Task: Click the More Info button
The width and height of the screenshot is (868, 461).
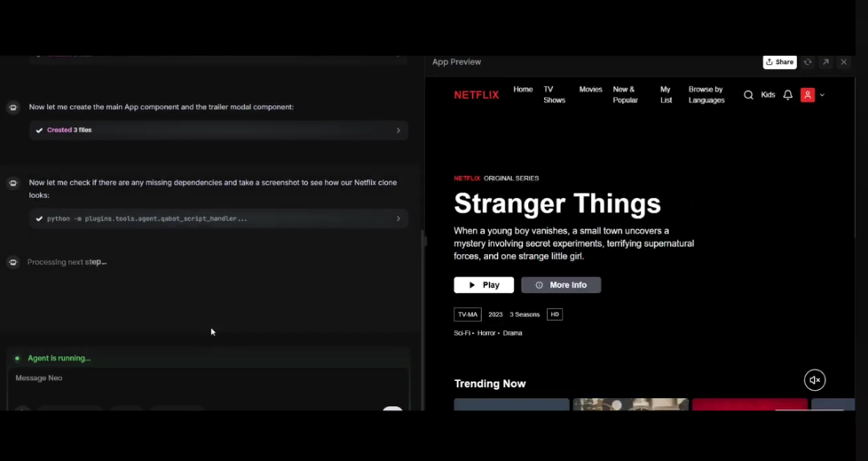Action: [x=561, y=285]
